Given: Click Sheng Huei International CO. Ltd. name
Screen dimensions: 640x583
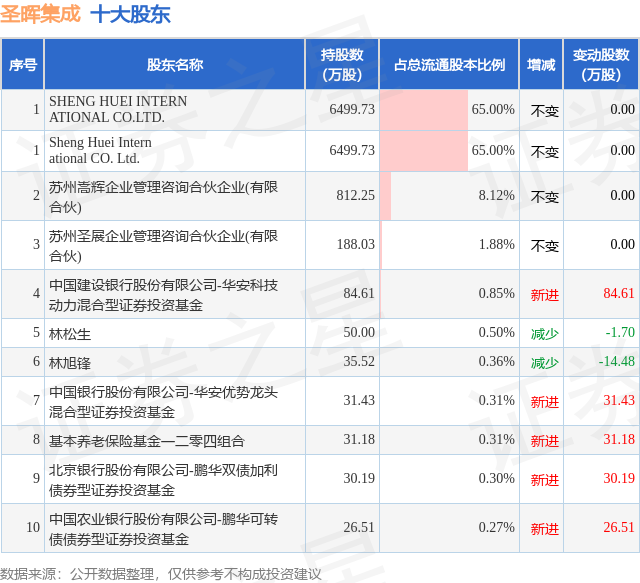Looking at the screenshot, I should click(x=100, y=150).
